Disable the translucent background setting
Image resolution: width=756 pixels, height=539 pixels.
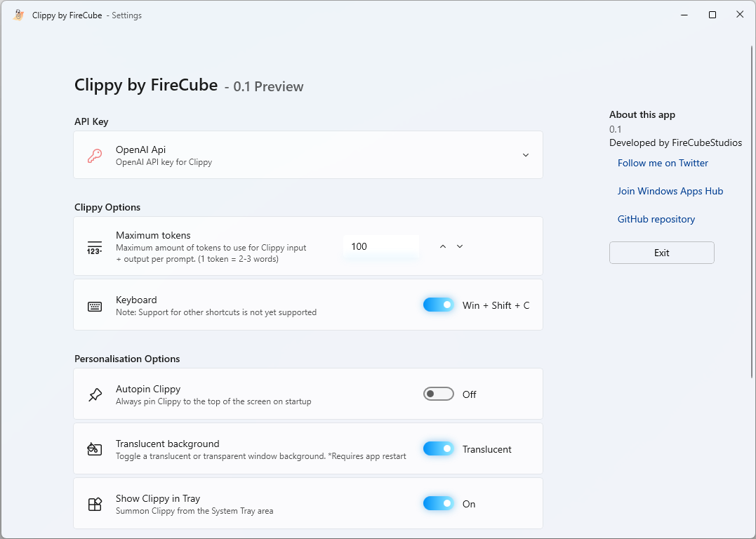(x=438, y=448)
